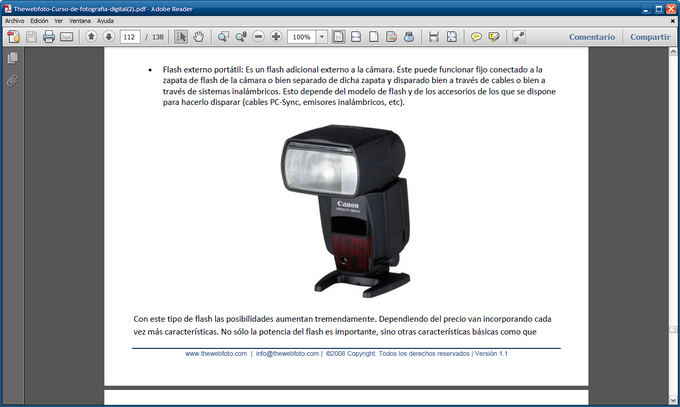Screen dimensions: 680x407
Task: Send file by email envelope icon
Action: tap(66, 37)
